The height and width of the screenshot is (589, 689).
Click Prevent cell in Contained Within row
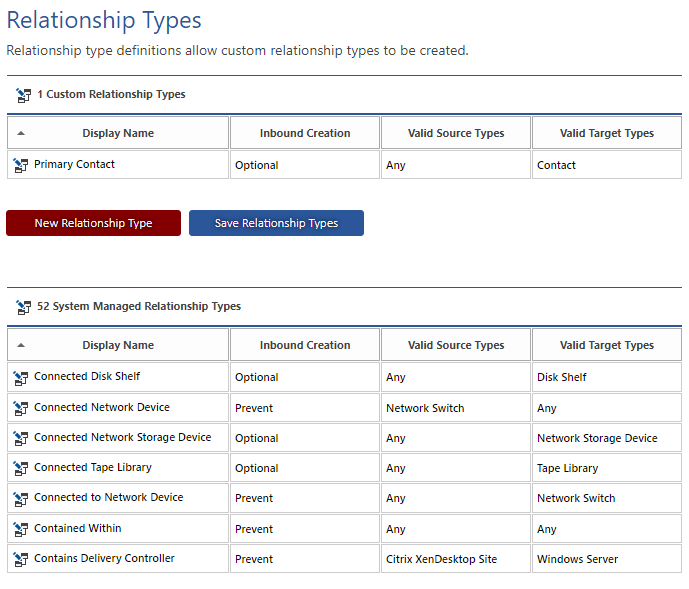coord(305,529)
